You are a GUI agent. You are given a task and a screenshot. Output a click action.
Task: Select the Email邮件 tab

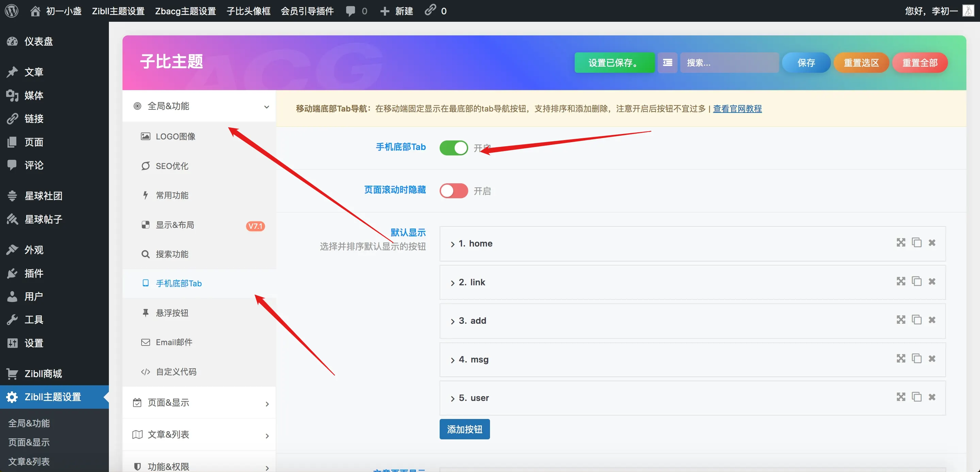pos(199,342)
